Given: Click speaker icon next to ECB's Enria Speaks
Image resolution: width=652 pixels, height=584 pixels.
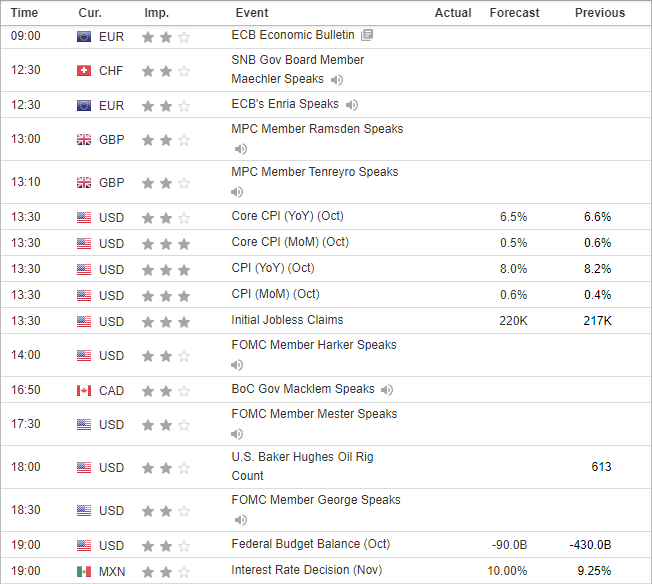Looking at the screenshot, I should [352, 105].
